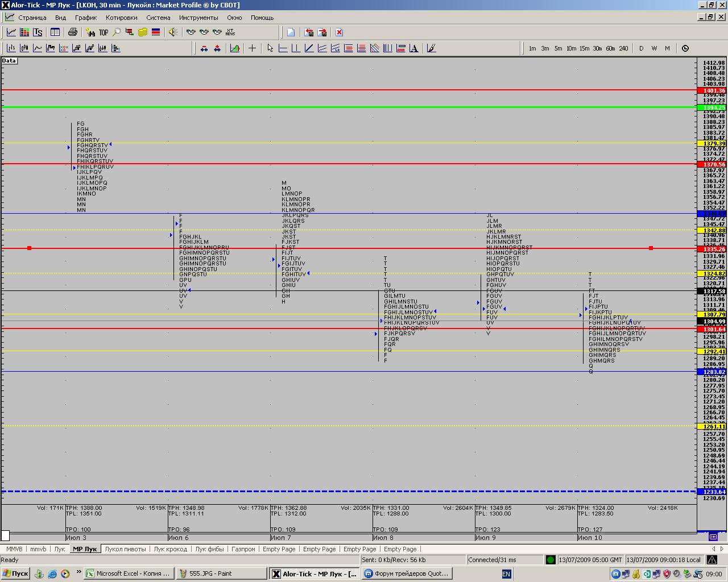Open the Лукол пивоты tab
The width and height of the screenshot is (728, 582).
[x=126, y=549]
